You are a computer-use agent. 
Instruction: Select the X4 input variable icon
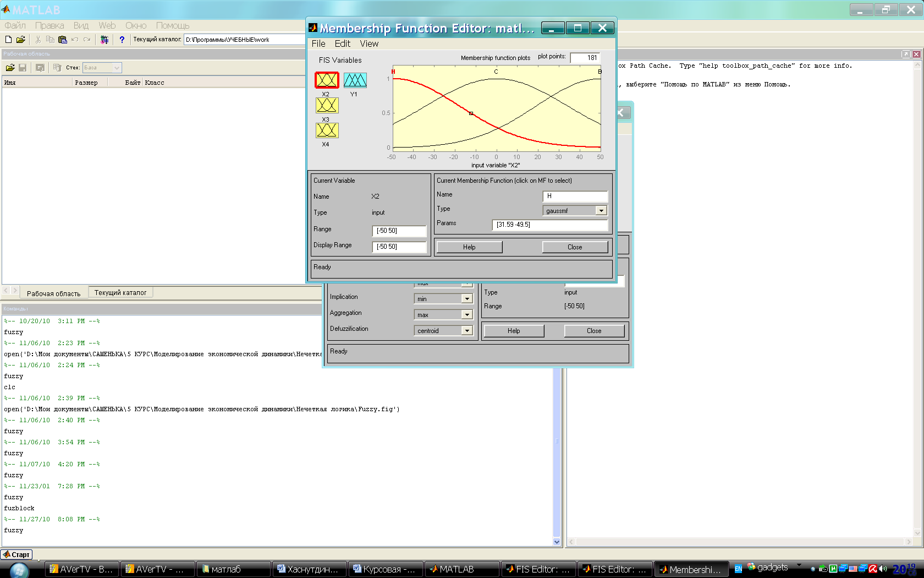pyautogui.click(x=327, y=130)
